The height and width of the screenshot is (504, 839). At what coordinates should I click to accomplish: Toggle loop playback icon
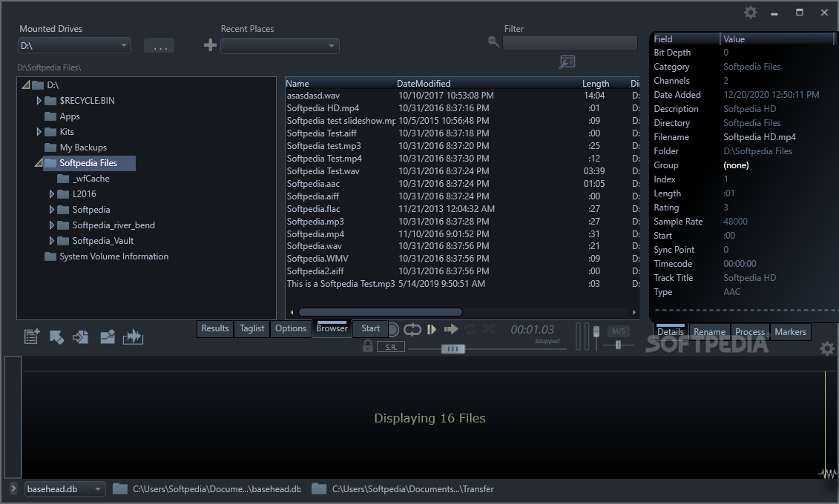412,329
